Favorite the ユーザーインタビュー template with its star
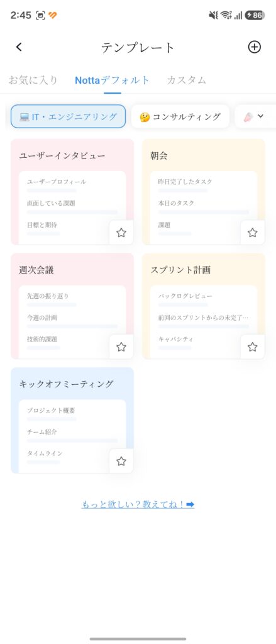The width and height of the screenshot is (276, 644). coord(121,233)
